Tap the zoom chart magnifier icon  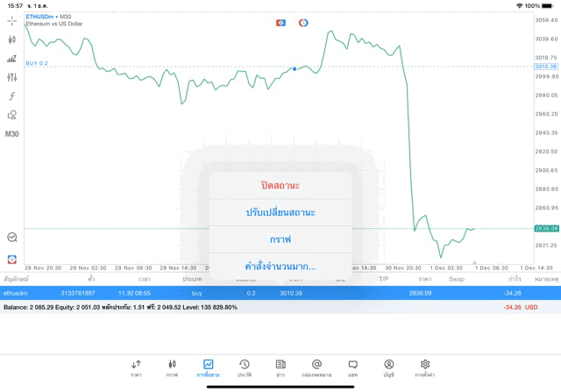click(x=12, y=237)
